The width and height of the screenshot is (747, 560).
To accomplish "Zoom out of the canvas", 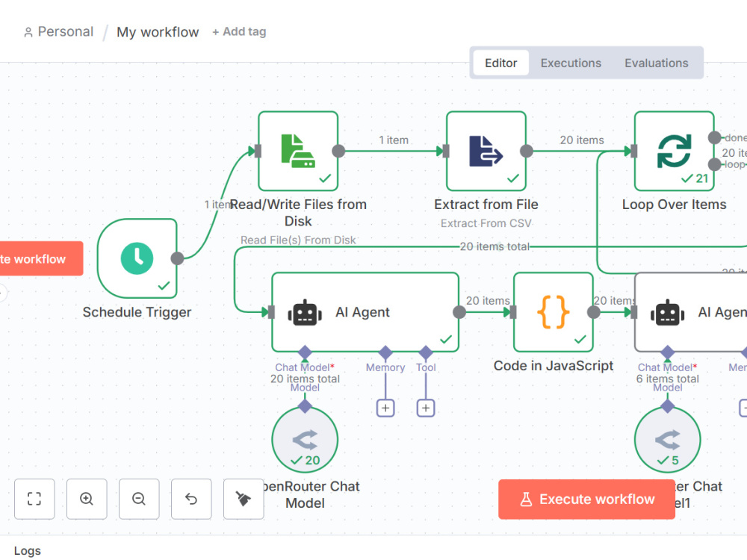I will (139, 499).
